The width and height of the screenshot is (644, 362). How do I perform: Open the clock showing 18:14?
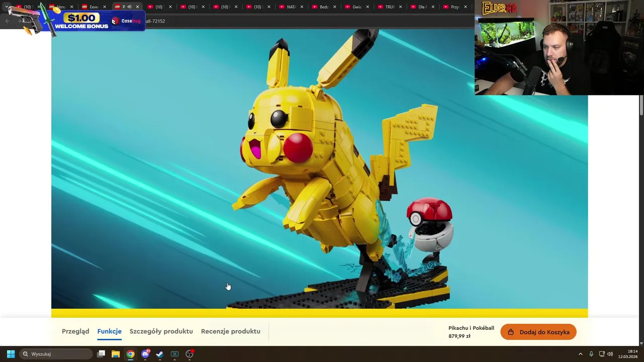pyautogui.click(x=628, y=354)
